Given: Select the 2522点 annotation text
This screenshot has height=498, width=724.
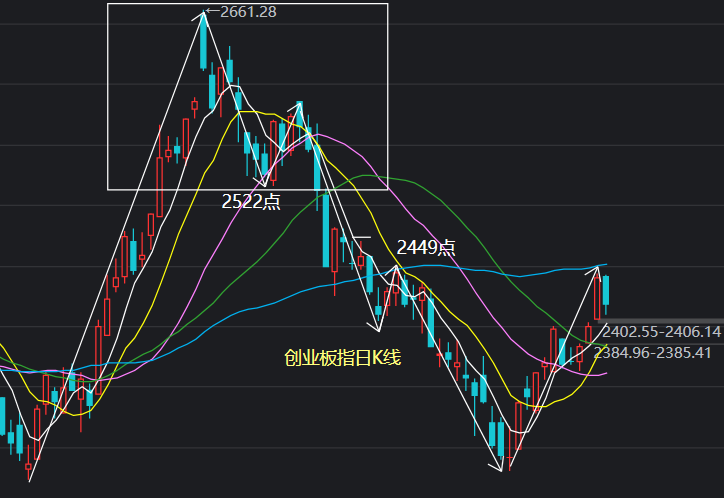Looking at the screenshot, I should [251, 202].
